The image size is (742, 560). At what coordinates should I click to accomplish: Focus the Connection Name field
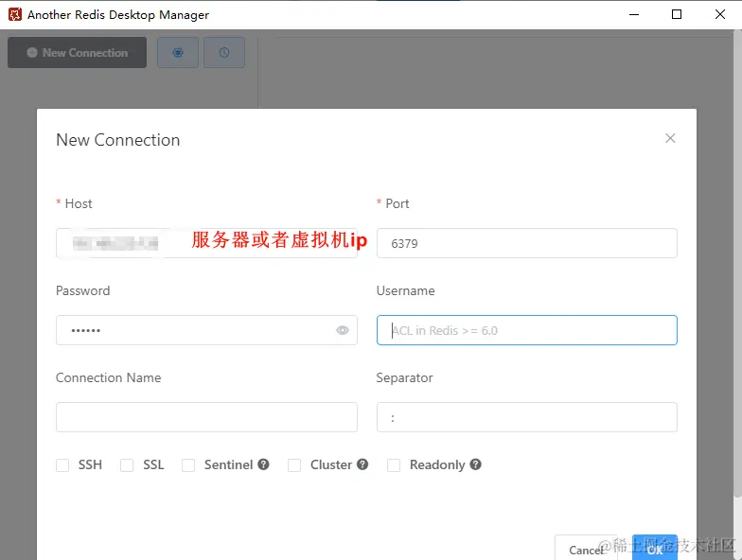(x=206, y=417)
